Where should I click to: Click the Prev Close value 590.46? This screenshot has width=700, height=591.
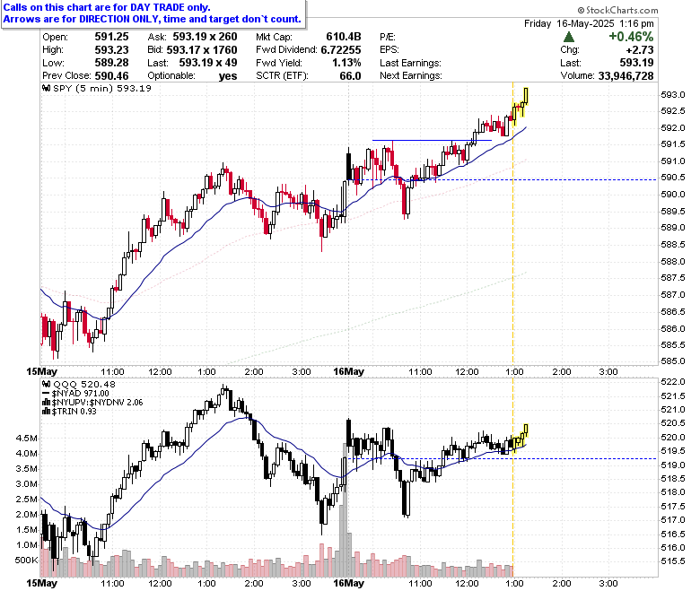point(111,76)
